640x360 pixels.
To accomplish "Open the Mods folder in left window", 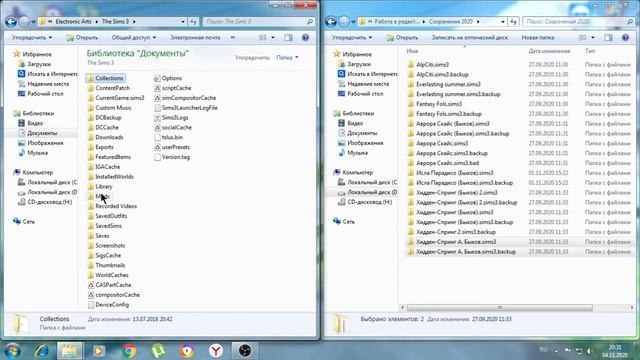I will (x=99, y=196).
